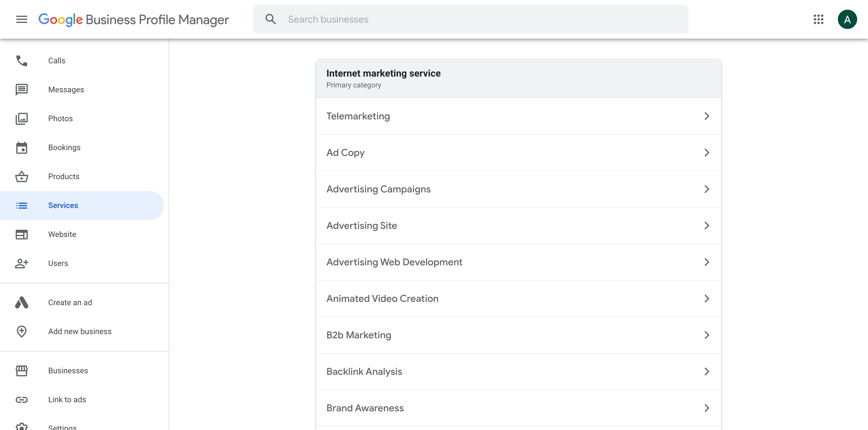Click the Photos gallery icon
Viewport: 868px width, 430px height.
[22, 119]
